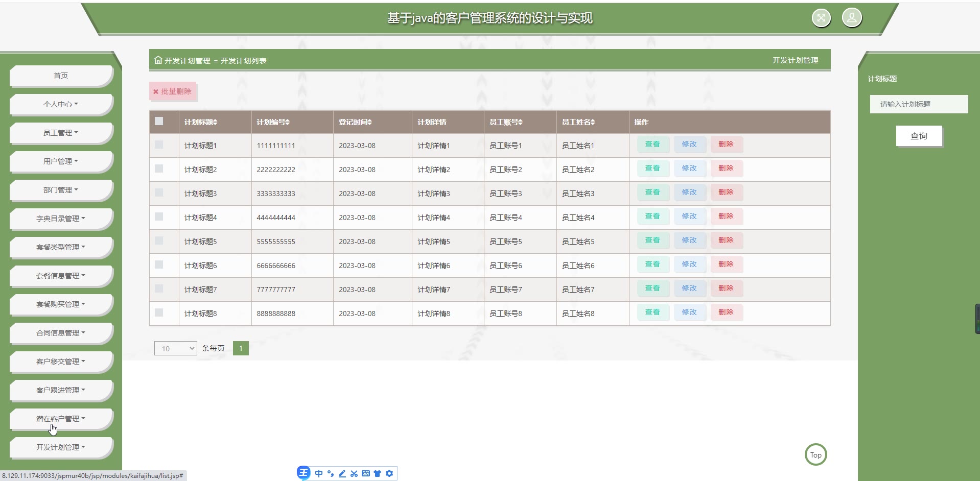Open the 客户移交管理 sidebar menu
Viewport: 980px width, 481px height.
[x=61, y=362]
